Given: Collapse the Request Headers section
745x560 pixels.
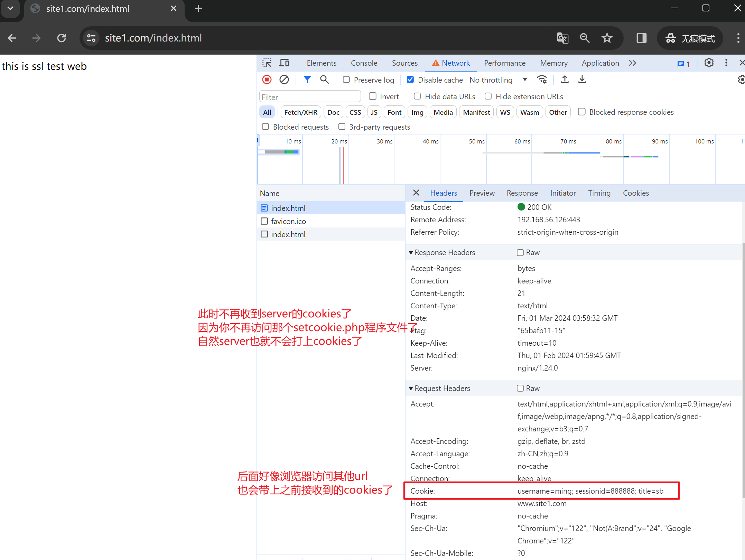Looking at the screenshot, I should tap(411, 389).
